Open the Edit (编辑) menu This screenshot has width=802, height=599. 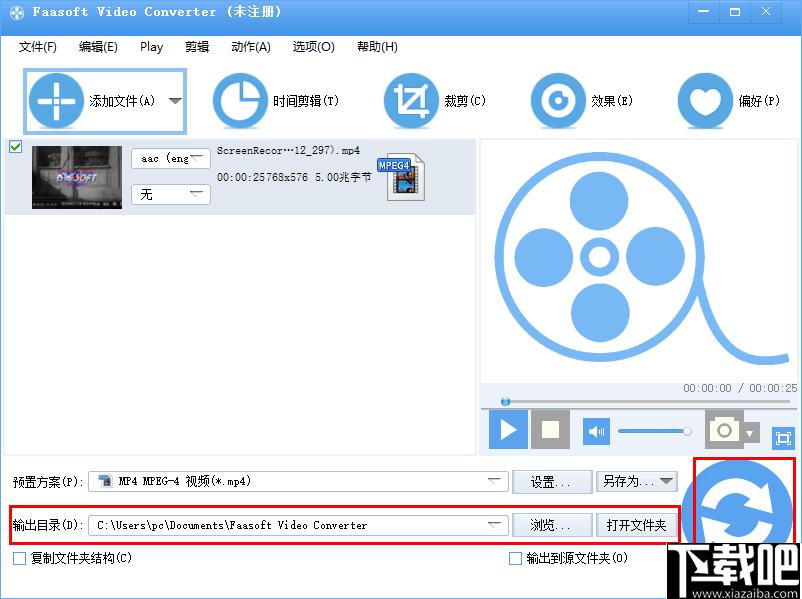98,47
